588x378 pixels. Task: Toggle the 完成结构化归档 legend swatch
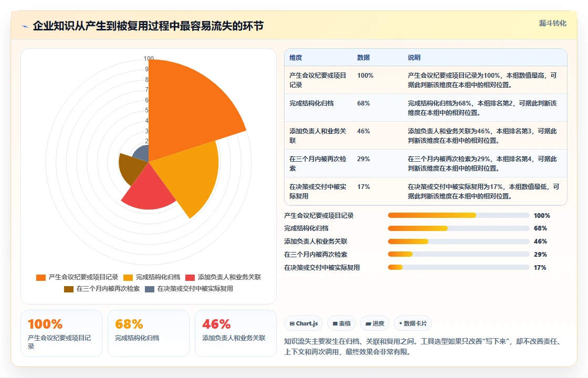[x=128, y=278]
